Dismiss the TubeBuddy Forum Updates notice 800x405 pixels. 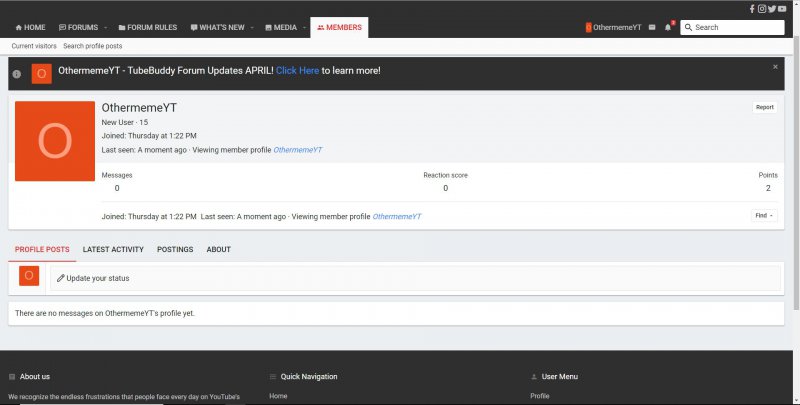[x=775, y=67]
